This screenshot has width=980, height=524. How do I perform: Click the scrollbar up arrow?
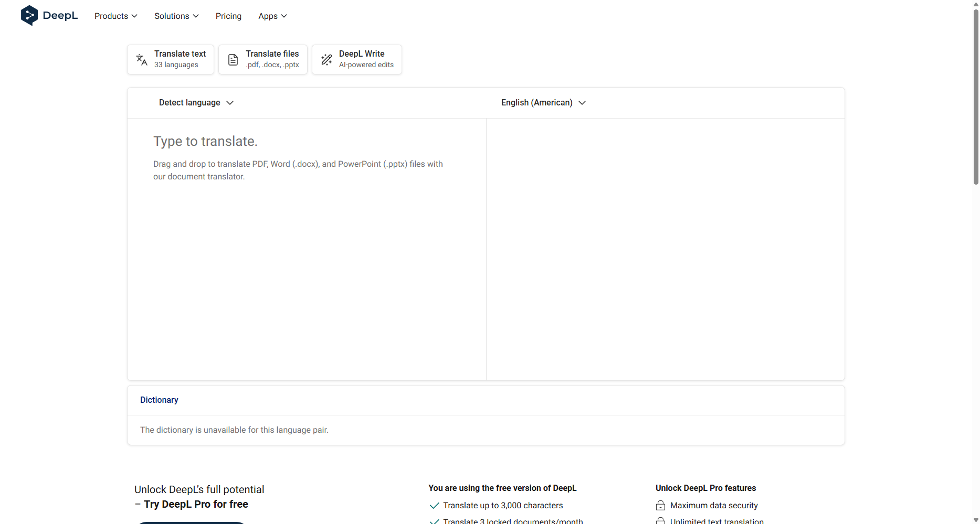coord(976,4)
